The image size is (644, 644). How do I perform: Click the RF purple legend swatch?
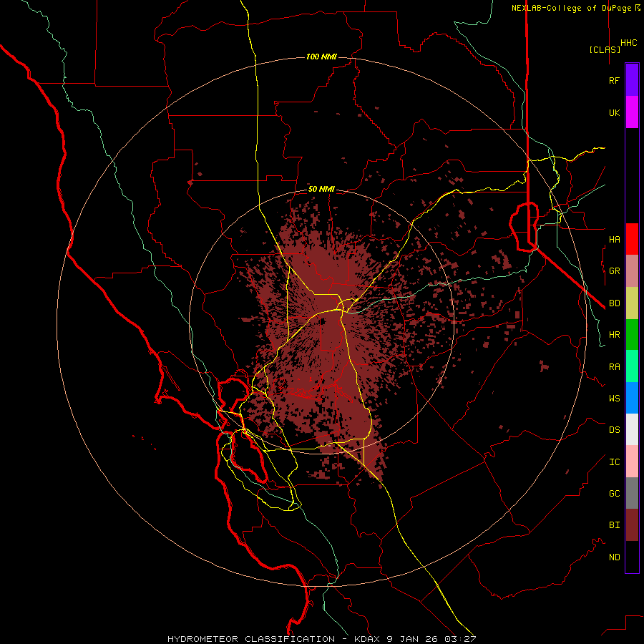(x=632, y=80)
